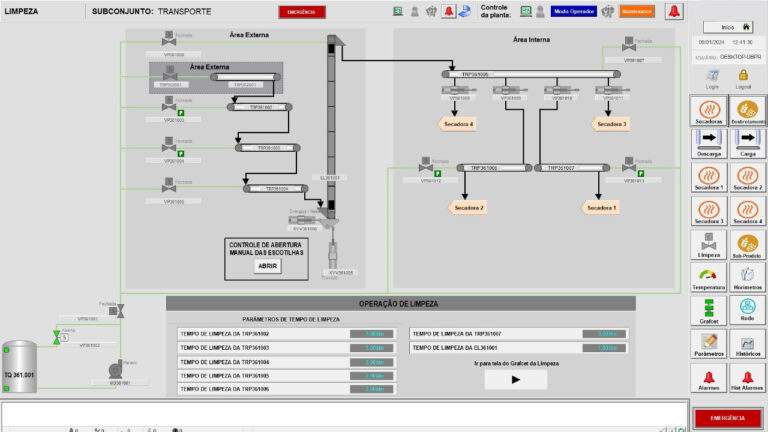This screenshot has height=432, width=768.
Task: Click the elevator EL361001 column
Action: [332, 127]
